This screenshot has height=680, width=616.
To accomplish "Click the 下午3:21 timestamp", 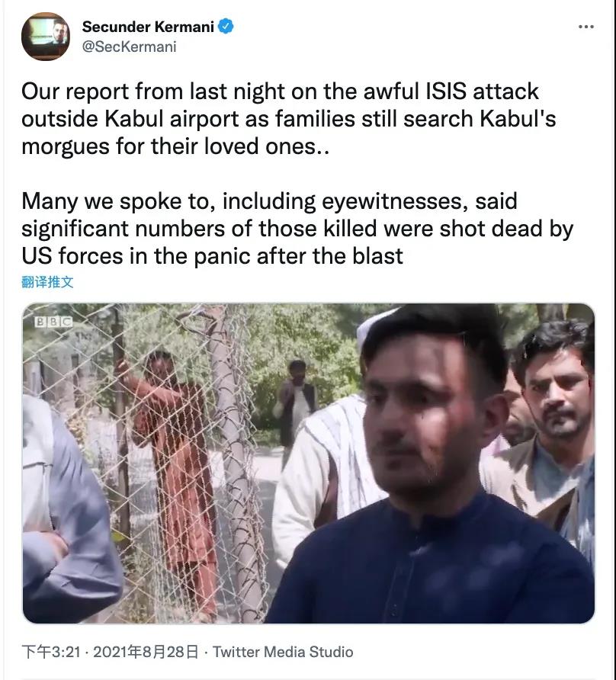I will 51,652.
